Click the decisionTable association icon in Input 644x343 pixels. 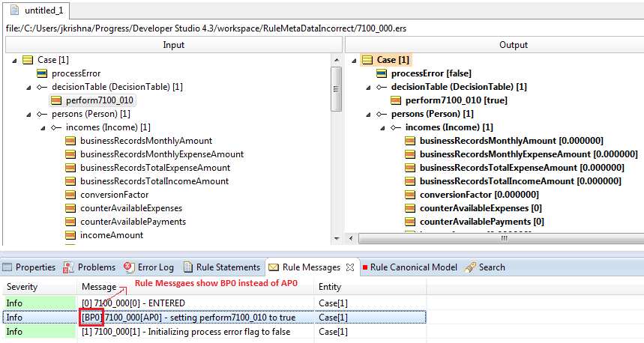(41, 87)
